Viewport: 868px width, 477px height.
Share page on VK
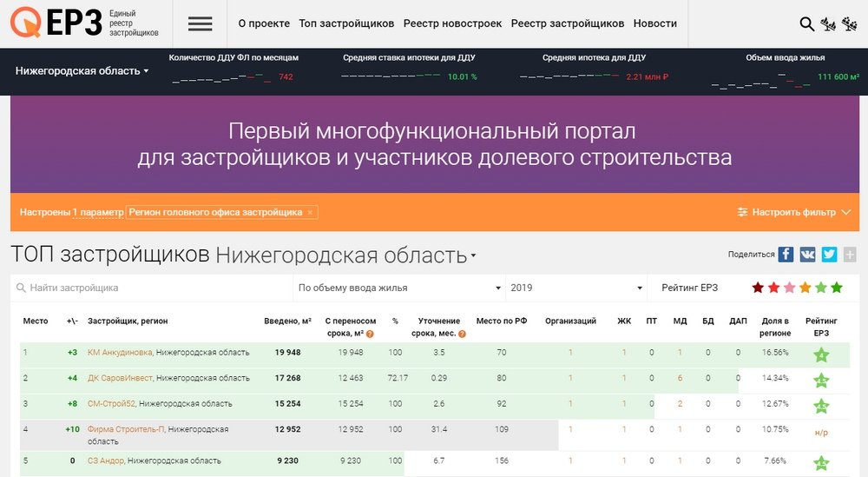807,255
